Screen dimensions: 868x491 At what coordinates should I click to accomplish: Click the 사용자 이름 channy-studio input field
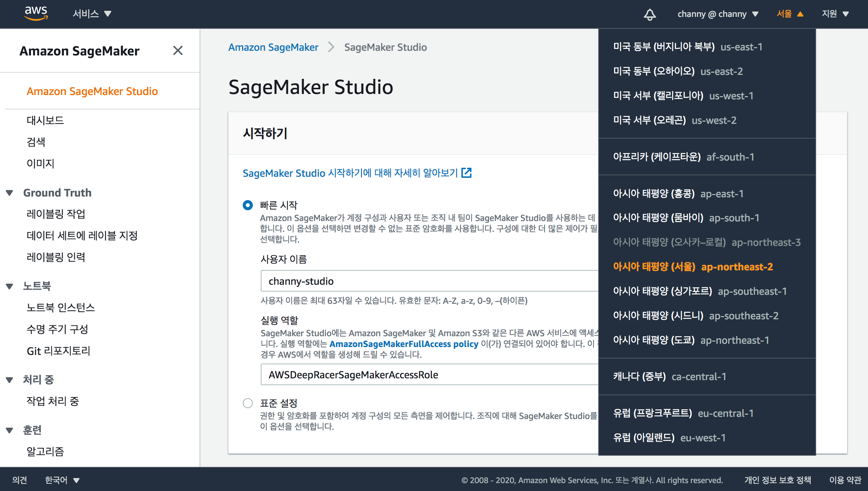[429, 281]
